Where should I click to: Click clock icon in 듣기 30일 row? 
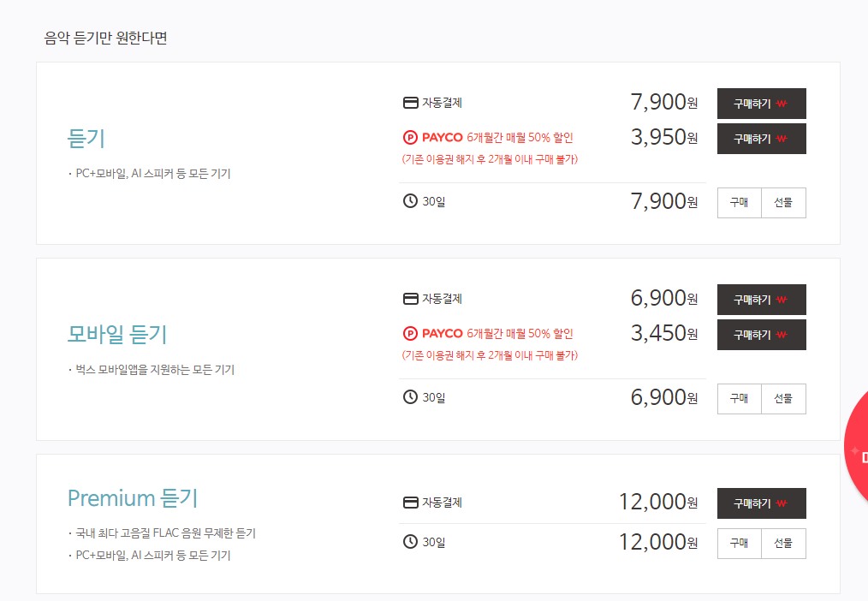point(410,202)
